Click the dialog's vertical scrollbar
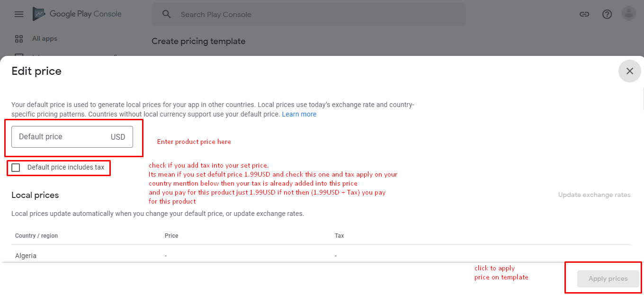Image resolution: width=644 pixels, height=295 pixels. [643, 99]
